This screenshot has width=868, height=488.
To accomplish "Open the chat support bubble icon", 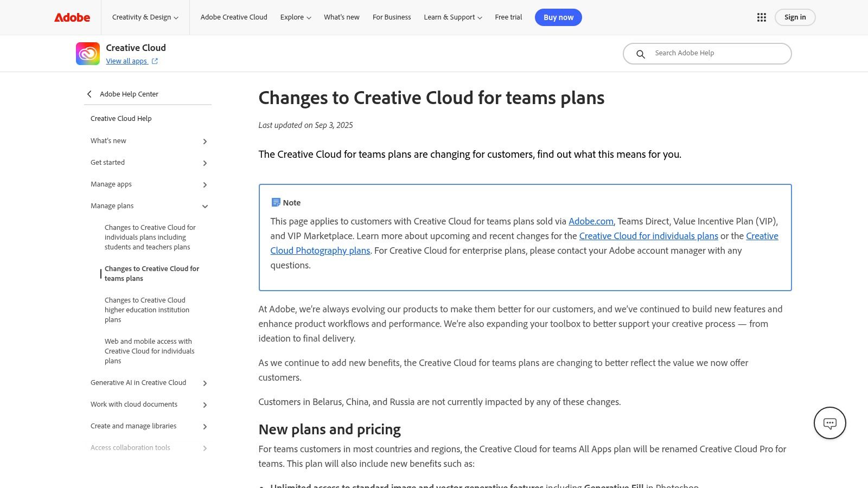I will pos(829,423).
